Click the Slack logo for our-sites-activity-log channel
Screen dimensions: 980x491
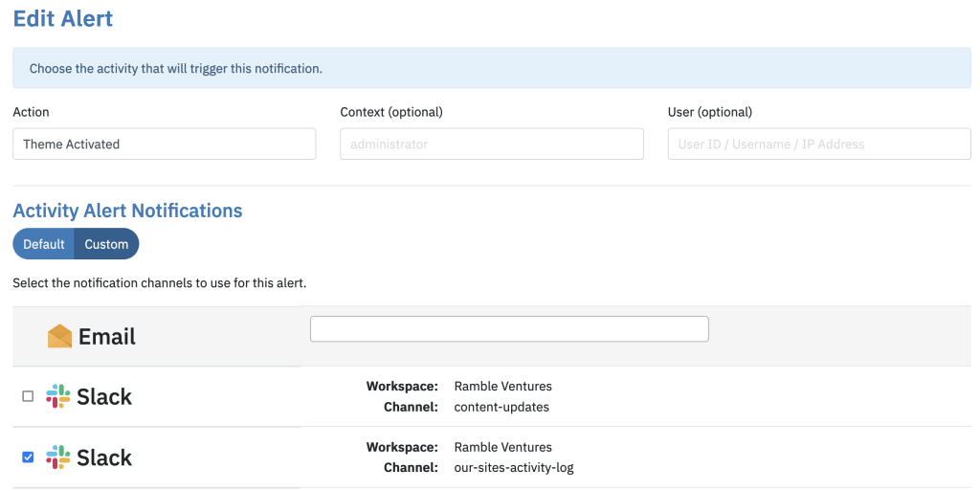[57, 458]
